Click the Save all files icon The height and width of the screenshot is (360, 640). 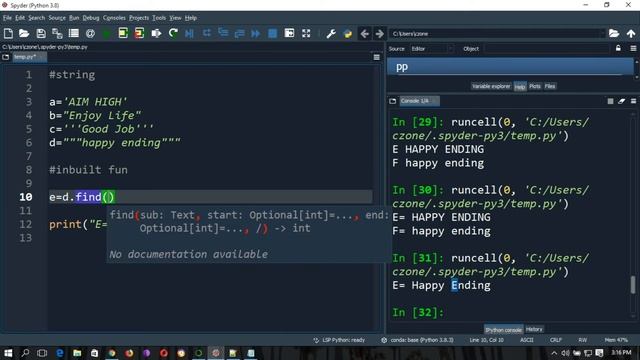[x=57, y=33]
